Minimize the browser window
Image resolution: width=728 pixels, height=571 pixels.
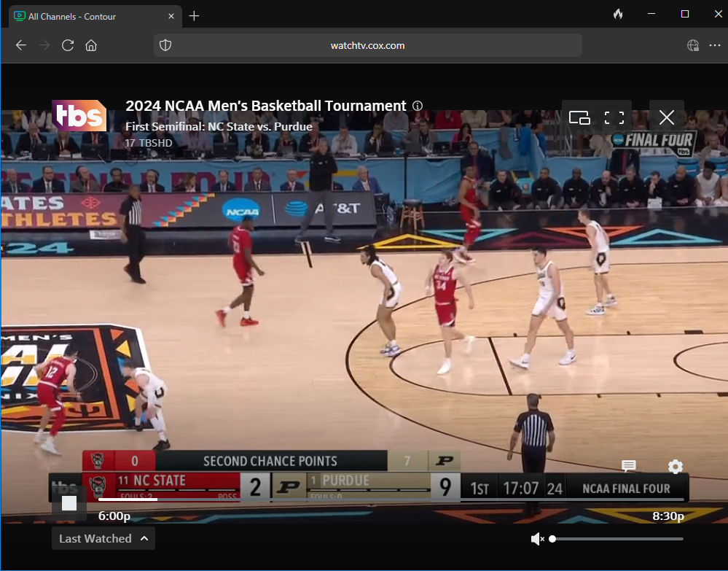[x=651, y=14]
